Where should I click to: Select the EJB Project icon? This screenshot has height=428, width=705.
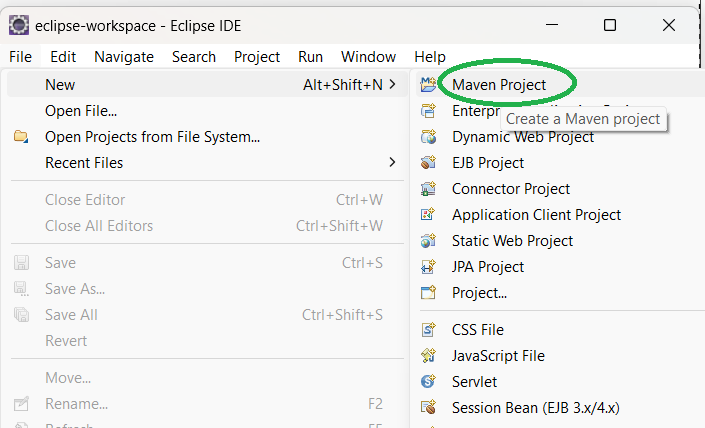coord(429,163)
